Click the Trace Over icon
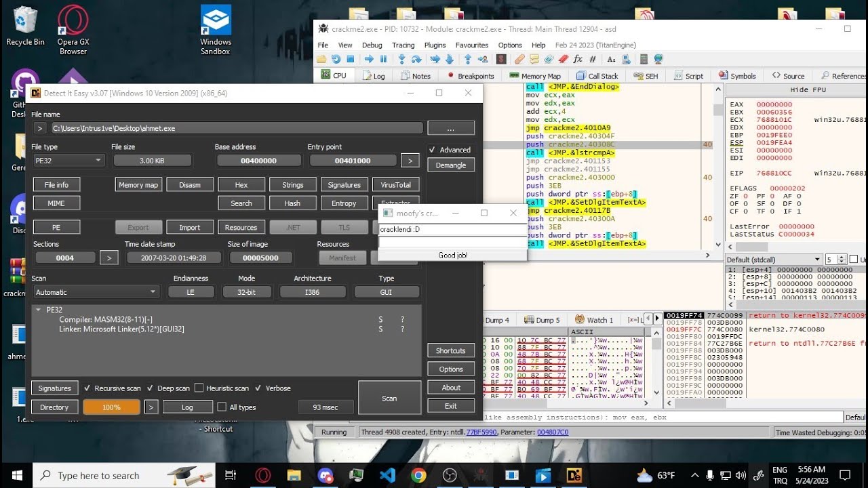Image resolution: width=868 pixels, height=488 pixels. [x=449, y=59]
